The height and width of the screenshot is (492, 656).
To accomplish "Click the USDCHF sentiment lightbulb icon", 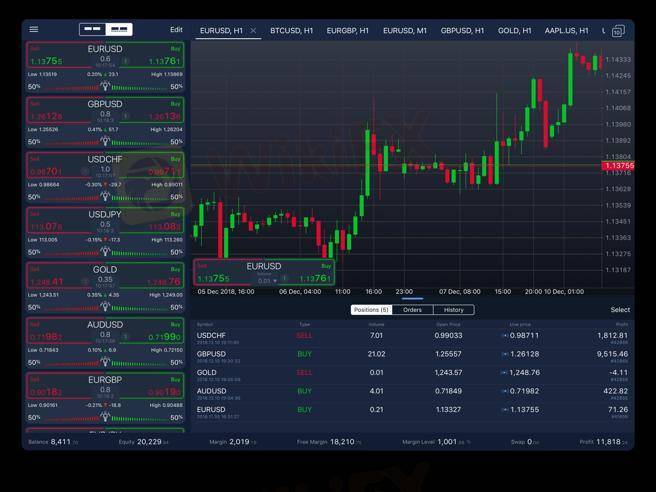I will (105, 196).
